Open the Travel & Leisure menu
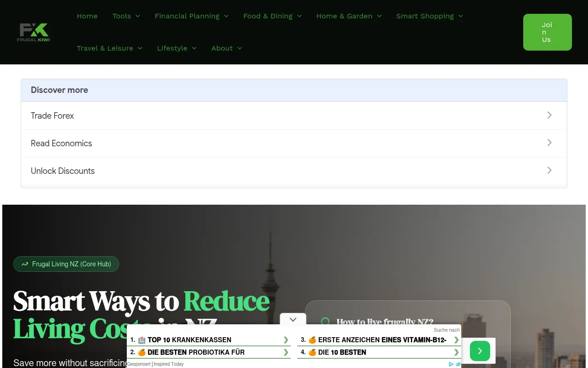 tap(105, 48)
